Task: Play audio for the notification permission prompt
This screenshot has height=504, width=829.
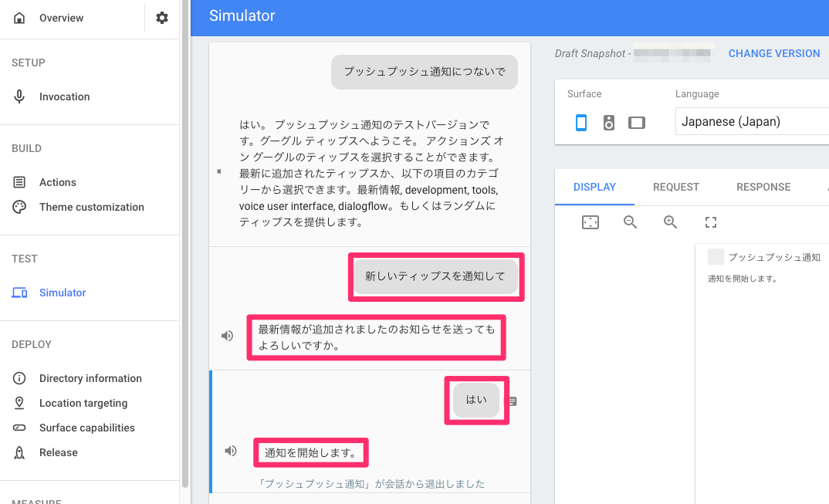Action: tap(226, 335)
